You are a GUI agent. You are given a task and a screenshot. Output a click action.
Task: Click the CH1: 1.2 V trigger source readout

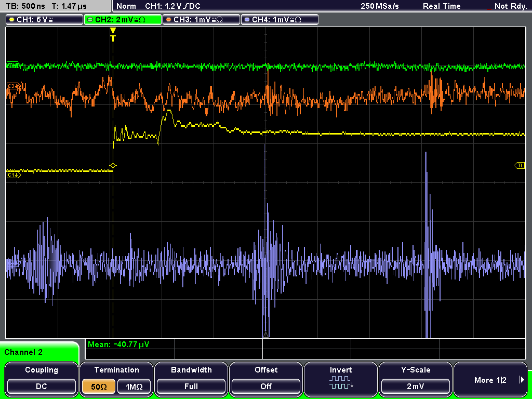pyautogui.click(x=172, y=6)
